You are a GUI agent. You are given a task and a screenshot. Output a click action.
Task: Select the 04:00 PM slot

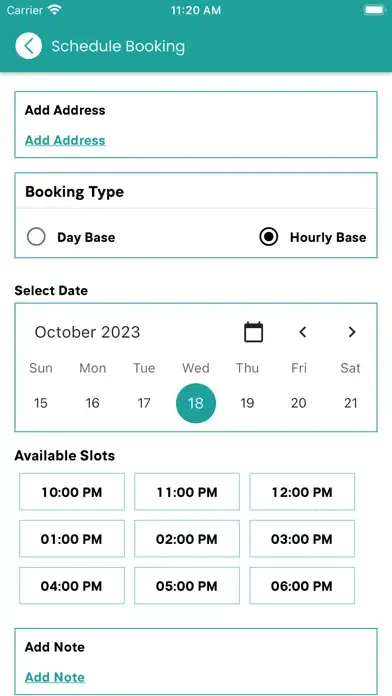[x=72, y=586]
